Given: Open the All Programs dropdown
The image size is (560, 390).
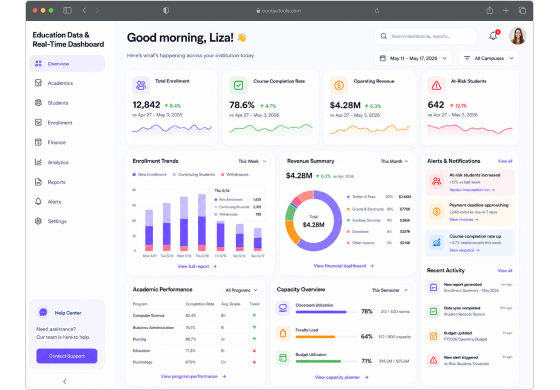Looking at the screenshot, I should click(241, 290).
